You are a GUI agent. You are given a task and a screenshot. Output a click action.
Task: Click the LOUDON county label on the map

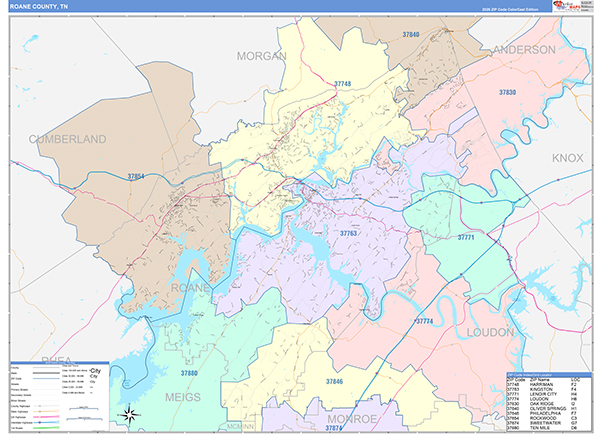coord(490,332)
